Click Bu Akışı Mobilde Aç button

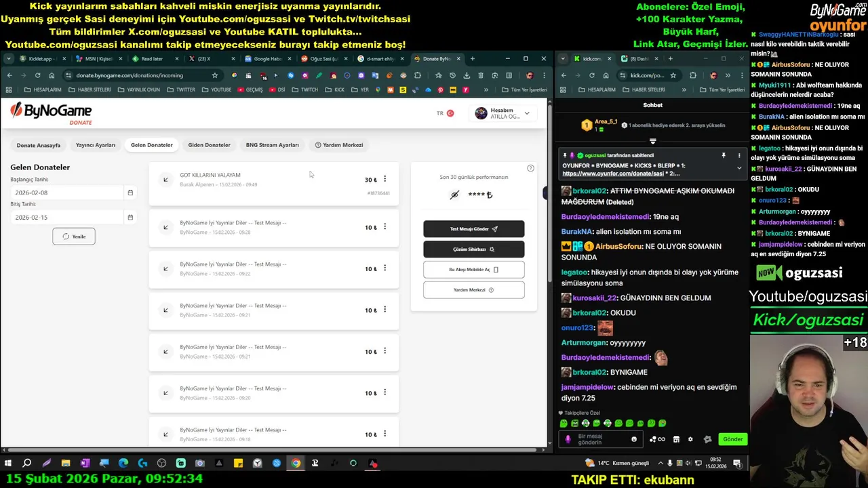point(474,270)
